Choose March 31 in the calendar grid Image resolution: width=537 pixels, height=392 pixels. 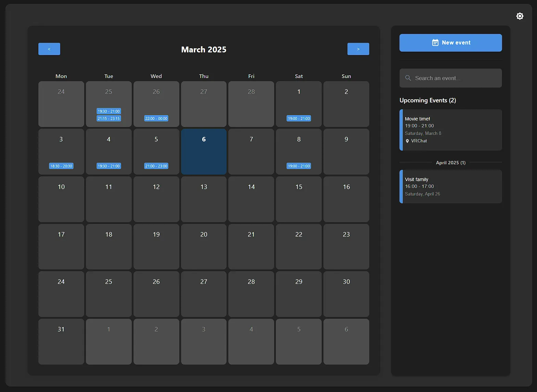(x=61, y=341)
